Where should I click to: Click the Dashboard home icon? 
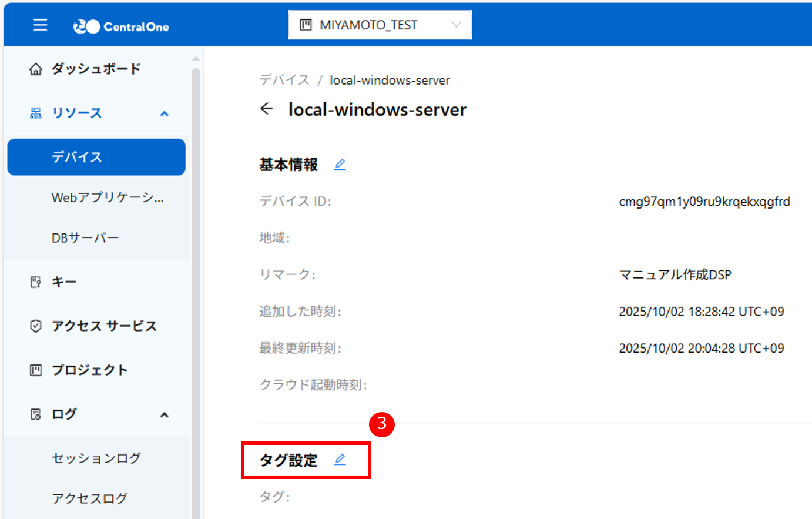coord(36,69)
